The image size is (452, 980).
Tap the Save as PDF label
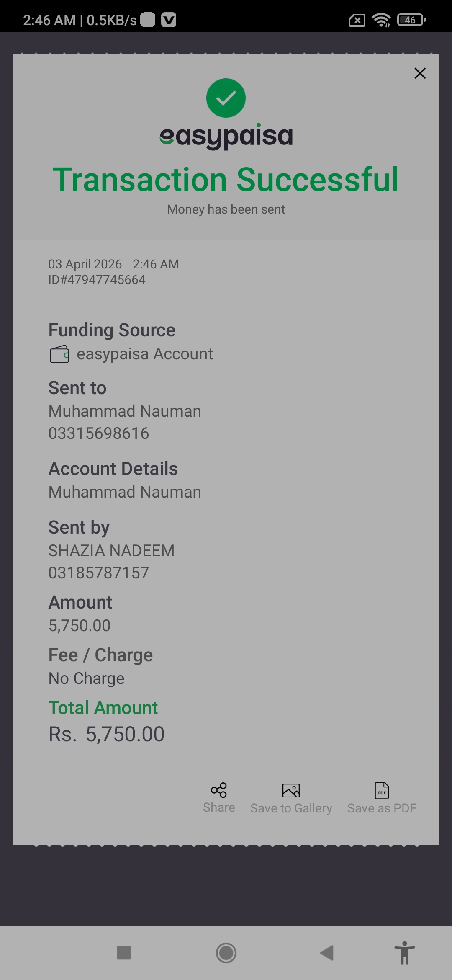(382, 808)
